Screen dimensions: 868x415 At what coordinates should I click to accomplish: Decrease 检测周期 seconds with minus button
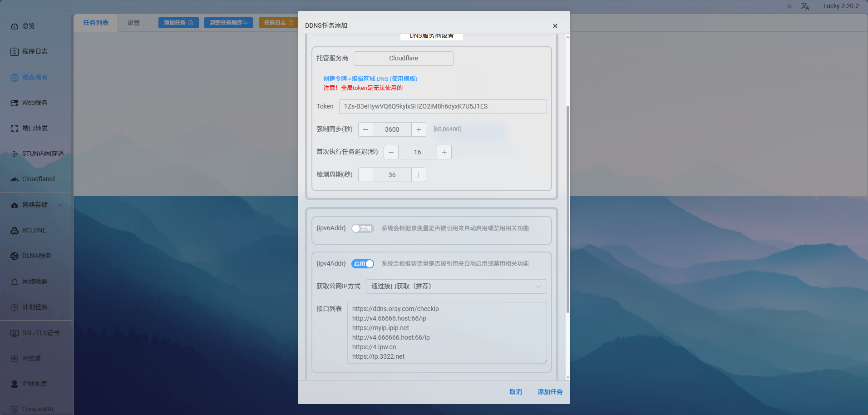[365, 175]
